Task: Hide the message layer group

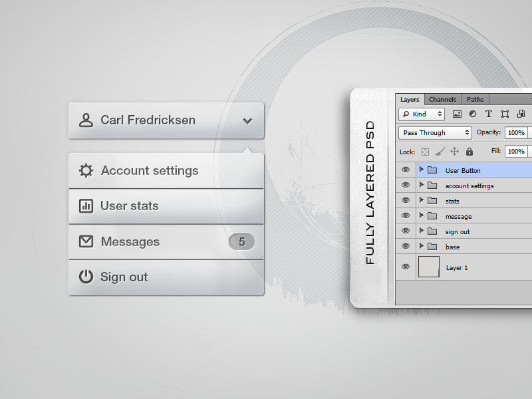Action: click(x=406, y=215)
